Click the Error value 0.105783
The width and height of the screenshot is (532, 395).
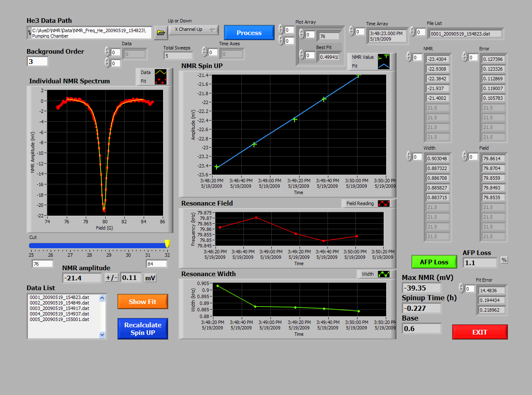pos(494,98)
